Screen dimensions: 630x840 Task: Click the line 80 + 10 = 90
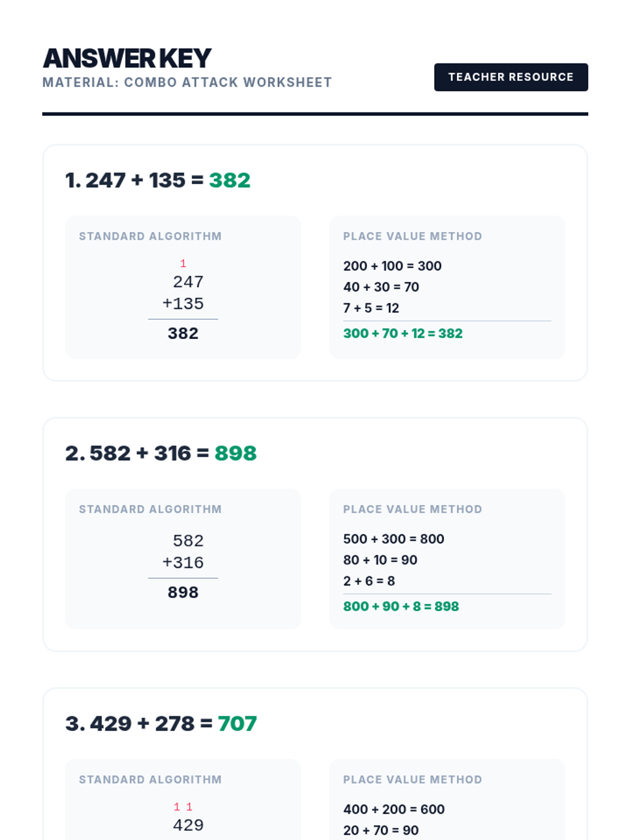380,560
